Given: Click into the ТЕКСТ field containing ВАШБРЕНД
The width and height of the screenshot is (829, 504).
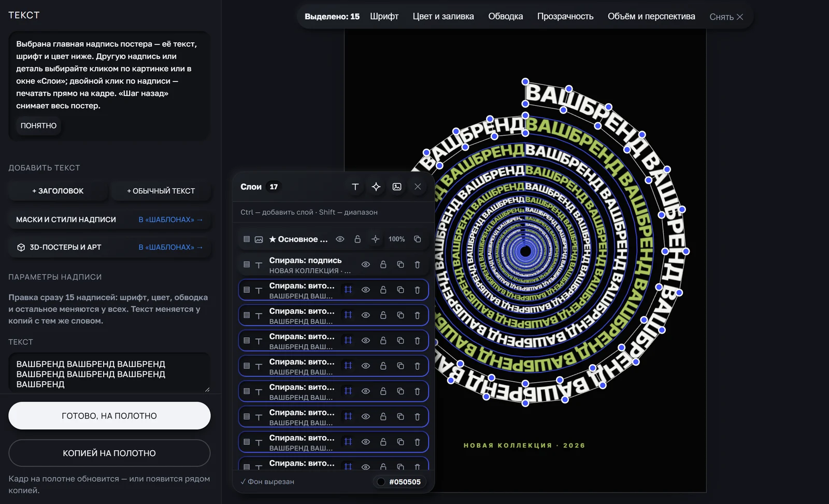Looking at the screenshot, I should click(x=109, y=373).
